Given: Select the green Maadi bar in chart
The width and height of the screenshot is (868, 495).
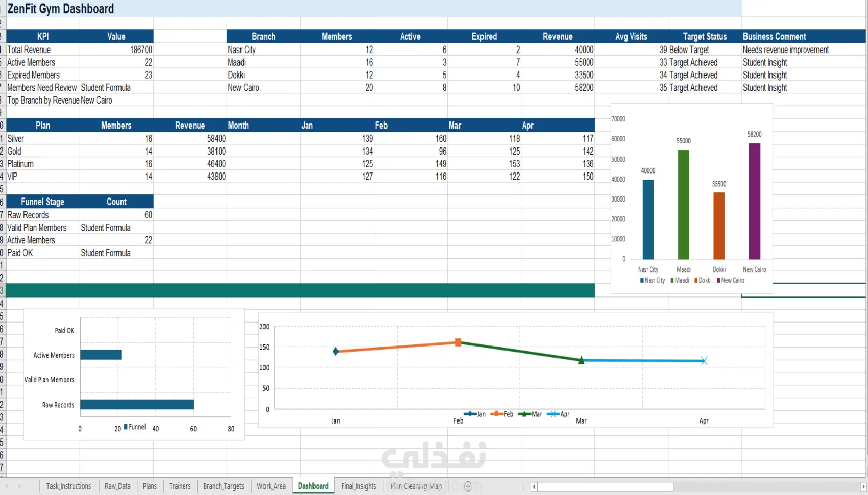Looking at the screenshot, I should (683, 205).
